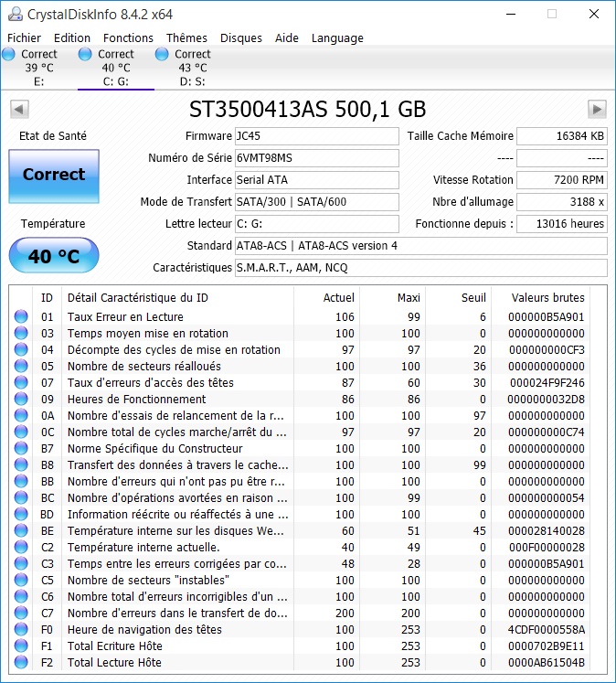The width and height of the screenshot is (616, 683).
Task: Close the CrystalDiskInfo window
Action: point(594,14)
